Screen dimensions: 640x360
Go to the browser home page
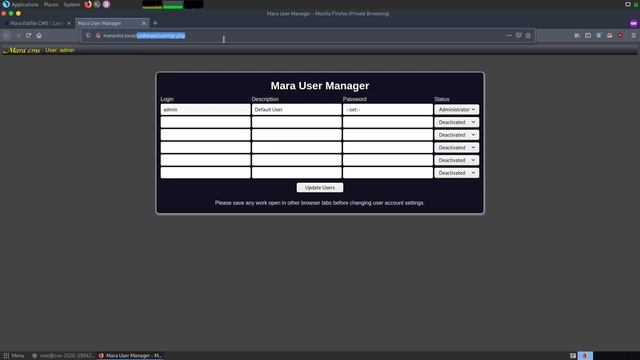point(39,36)
